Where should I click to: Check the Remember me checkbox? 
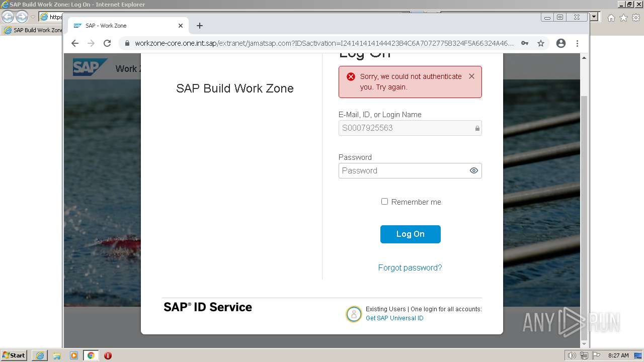(384, 202)
